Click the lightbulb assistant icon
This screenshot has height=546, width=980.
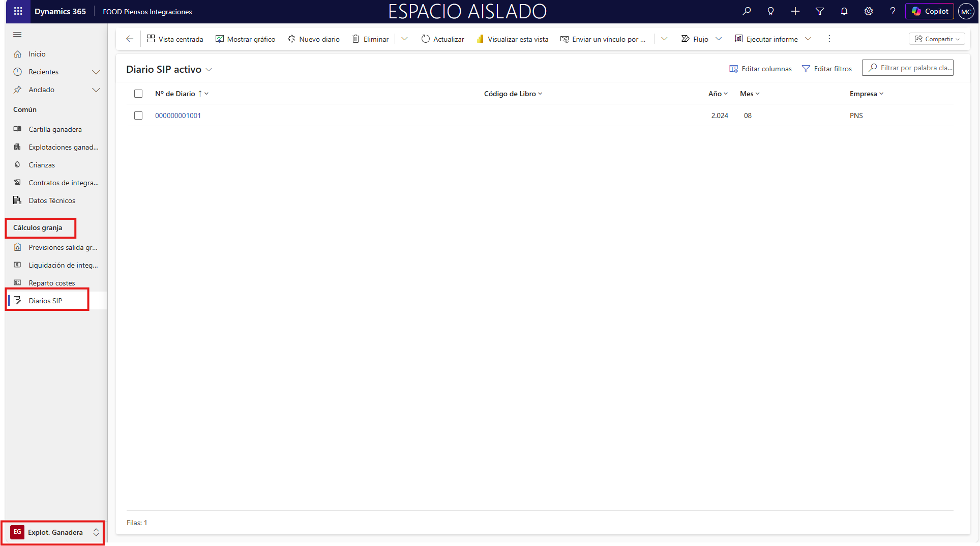(771, 11)
